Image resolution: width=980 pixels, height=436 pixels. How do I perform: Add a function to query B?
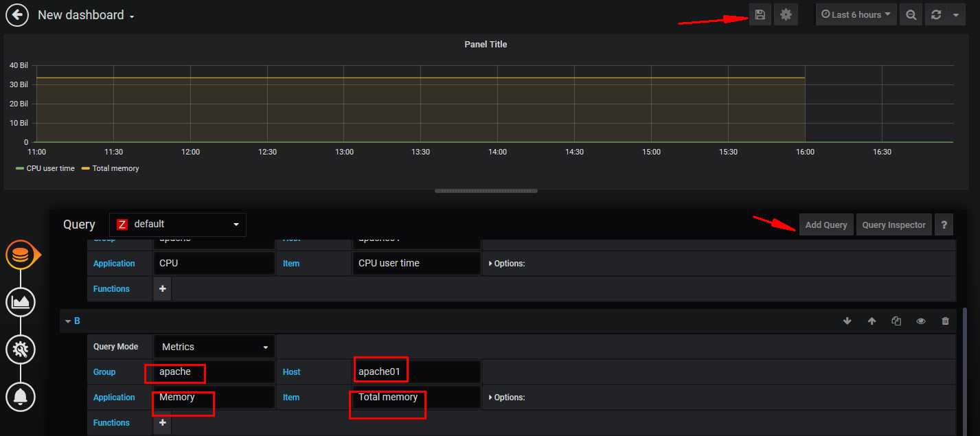point(163,423)
